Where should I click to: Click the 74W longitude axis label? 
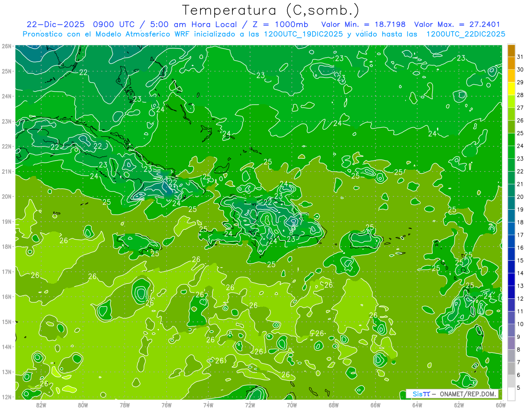tap(208, 405)
